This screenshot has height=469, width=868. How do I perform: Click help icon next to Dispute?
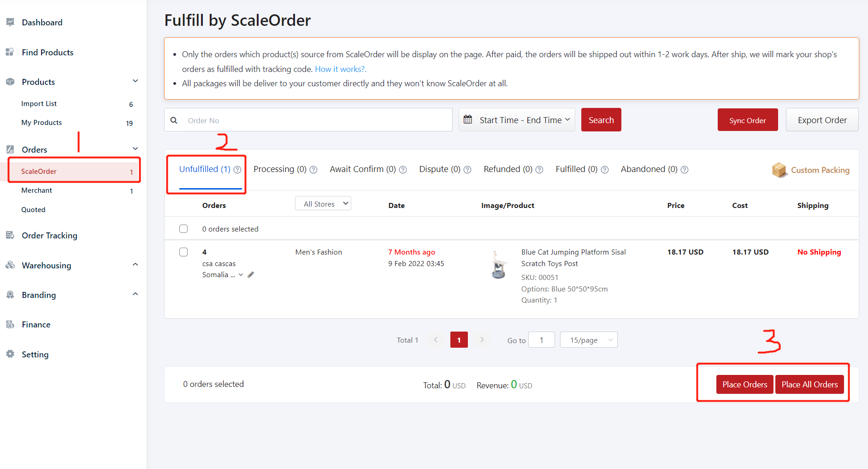click(x=467, y=170)
